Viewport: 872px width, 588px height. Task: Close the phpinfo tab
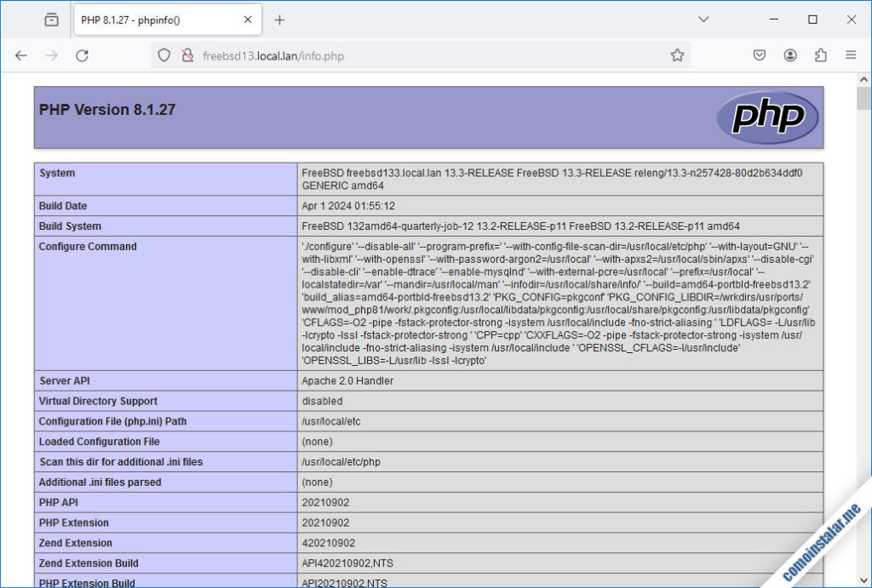(x=248, y=19)
